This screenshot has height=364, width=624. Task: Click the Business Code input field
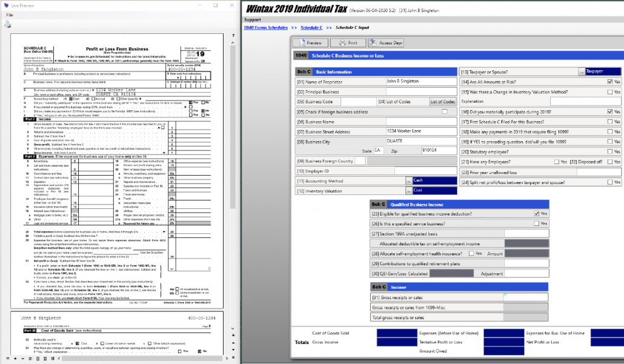359,102
